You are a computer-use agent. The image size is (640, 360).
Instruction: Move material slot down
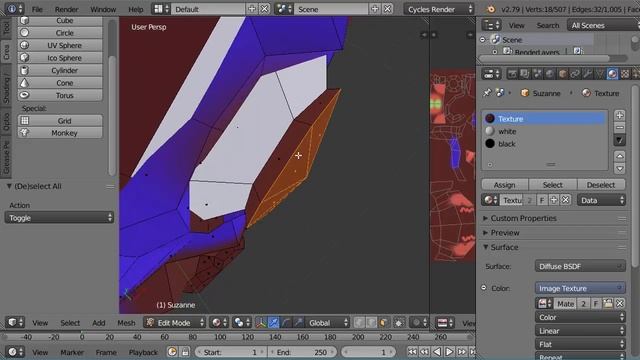click(620, 168)
